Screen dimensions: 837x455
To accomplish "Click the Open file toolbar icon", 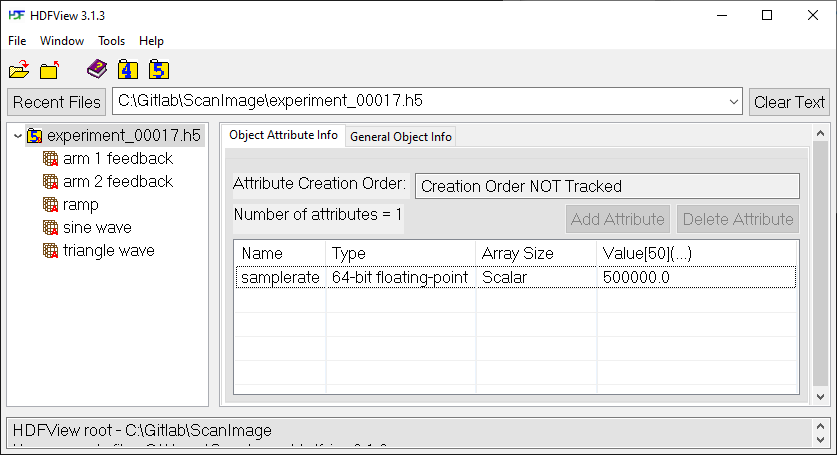I will point(19,70).
